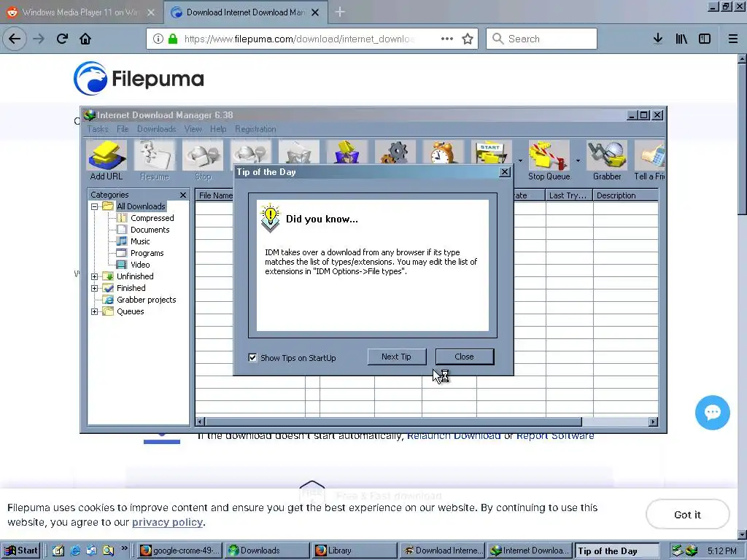Go back with Firefox back arrow
Viewport: 747px width, 560px height.
tap(15, 39)
